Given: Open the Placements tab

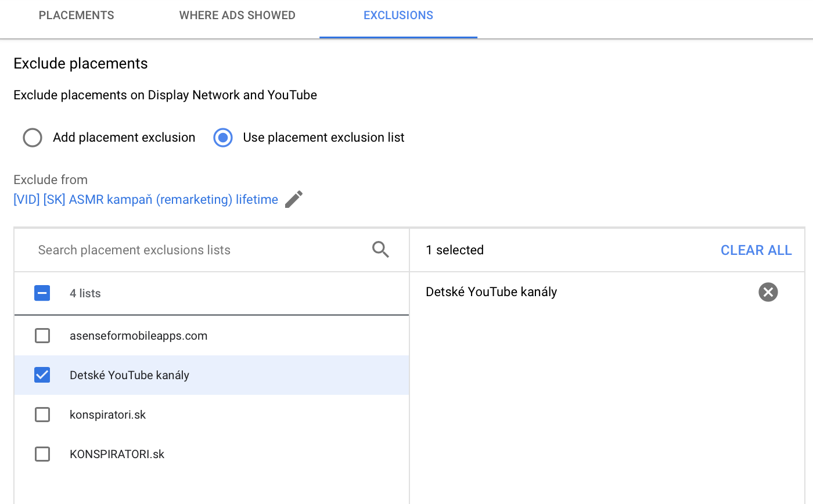Looking at the screenshot, I should (x=77, y=16).
